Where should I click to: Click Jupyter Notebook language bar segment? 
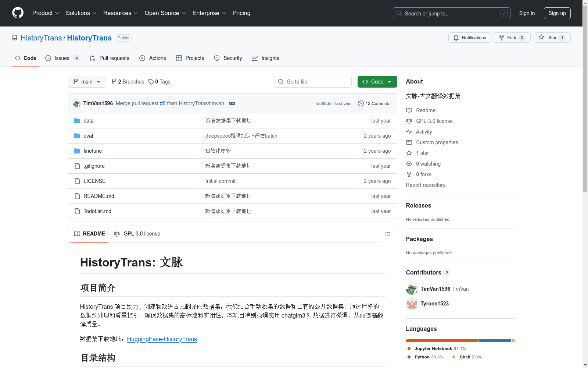[442, 341]
